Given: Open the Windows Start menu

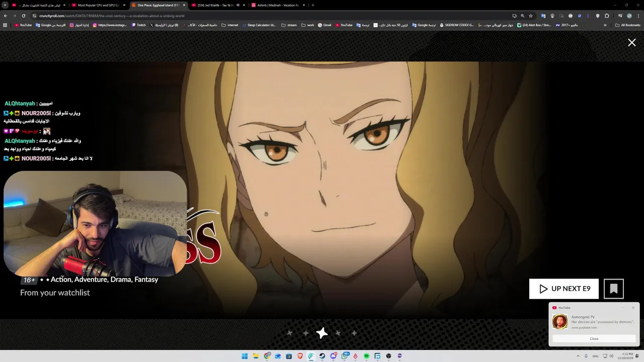Looking at the screenshot, I should (x=245, y=356).
